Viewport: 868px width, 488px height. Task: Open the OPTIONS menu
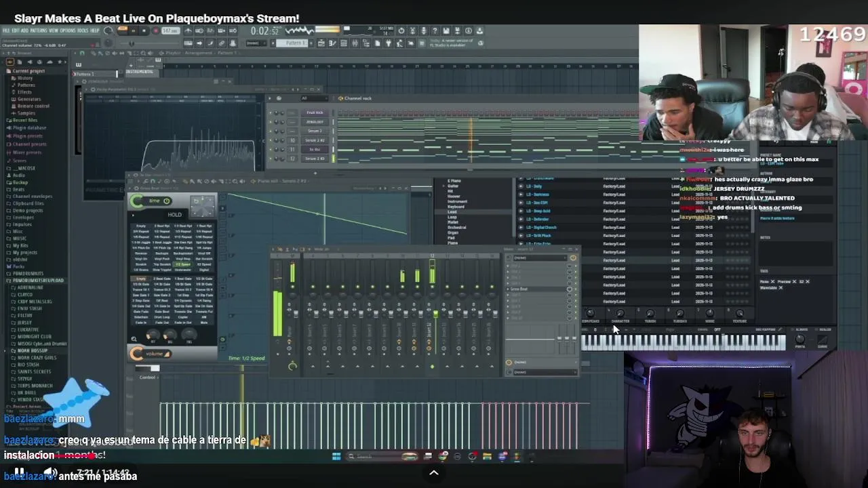(67, 30)
